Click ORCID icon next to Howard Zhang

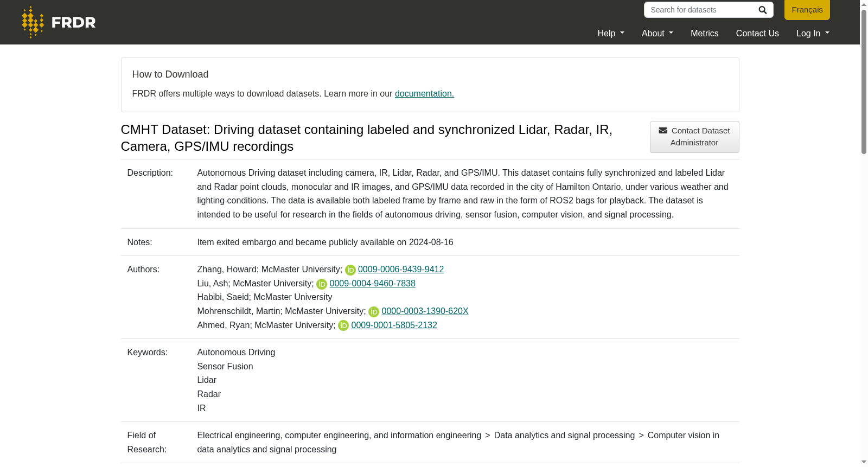coord(350,270)
